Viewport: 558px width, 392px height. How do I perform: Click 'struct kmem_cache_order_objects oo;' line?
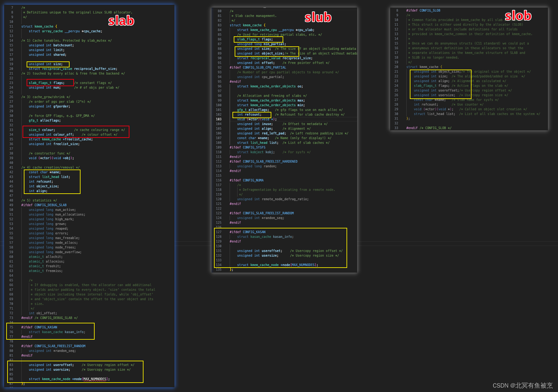(270, 86)
